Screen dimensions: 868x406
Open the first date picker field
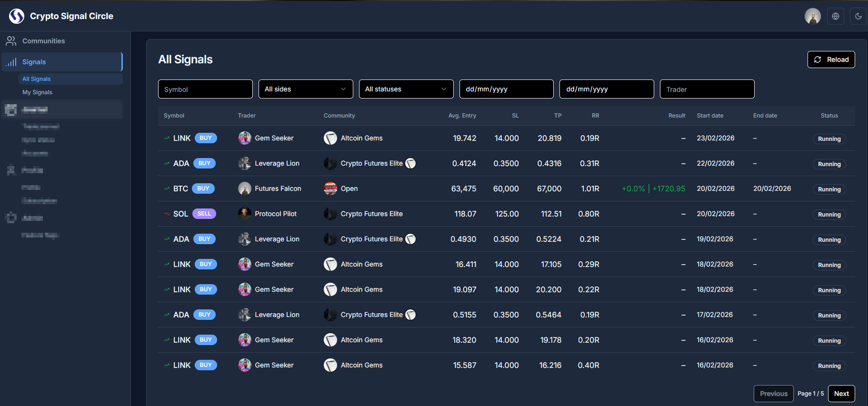pos(506,89)
